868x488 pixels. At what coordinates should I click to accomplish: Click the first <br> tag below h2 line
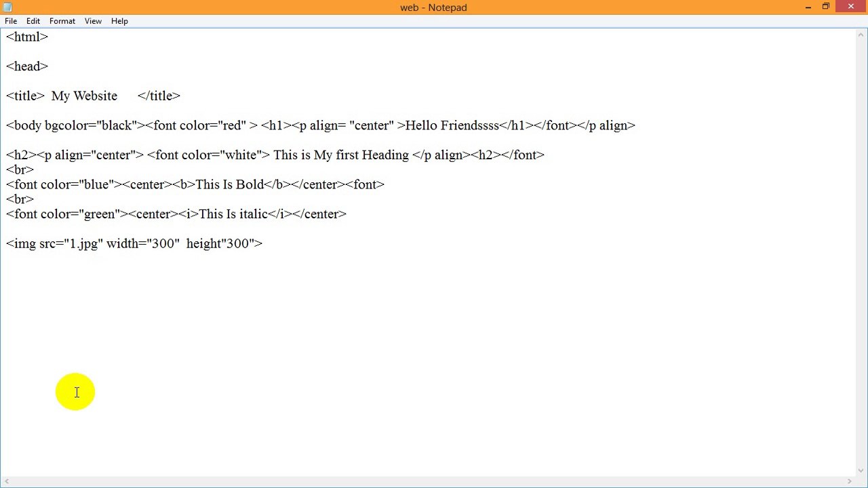20,169
